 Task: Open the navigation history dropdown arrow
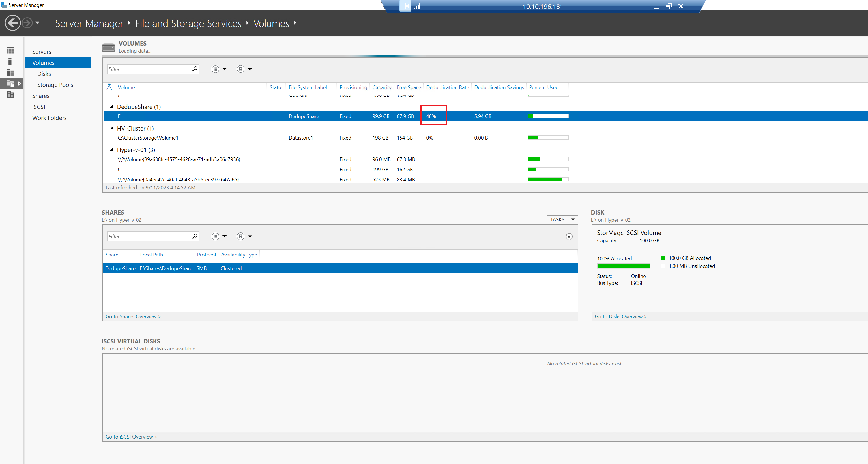point(37,23)
